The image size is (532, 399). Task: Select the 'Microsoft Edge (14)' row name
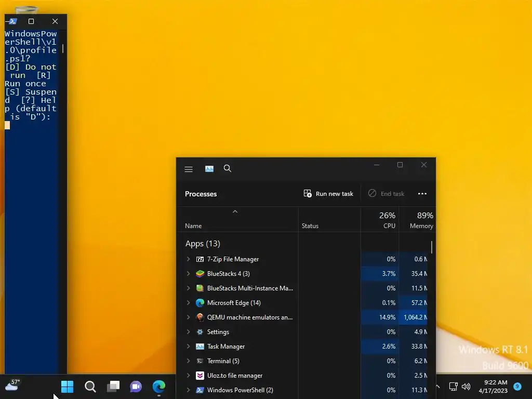point(234,303)
